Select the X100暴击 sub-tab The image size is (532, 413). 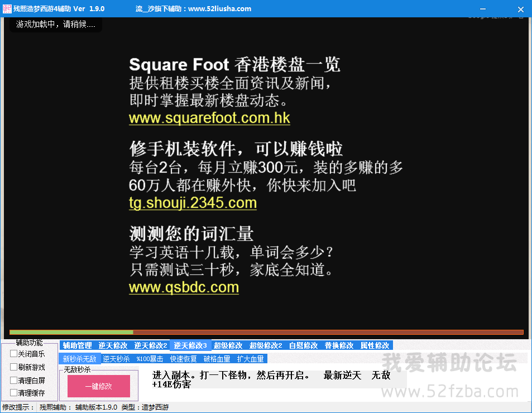pos(150,359)
